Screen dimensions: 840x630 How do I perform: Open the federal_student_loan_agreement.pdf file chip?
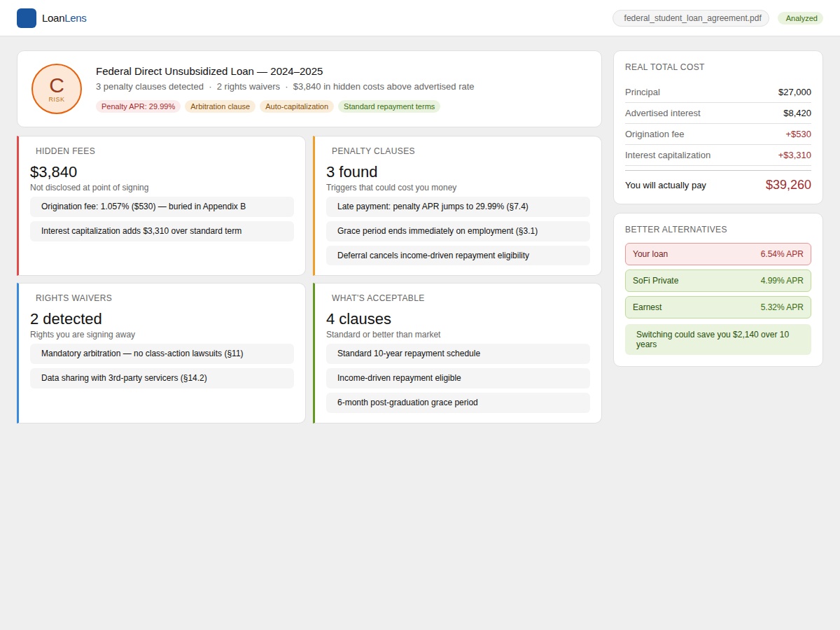click(691, 18)
